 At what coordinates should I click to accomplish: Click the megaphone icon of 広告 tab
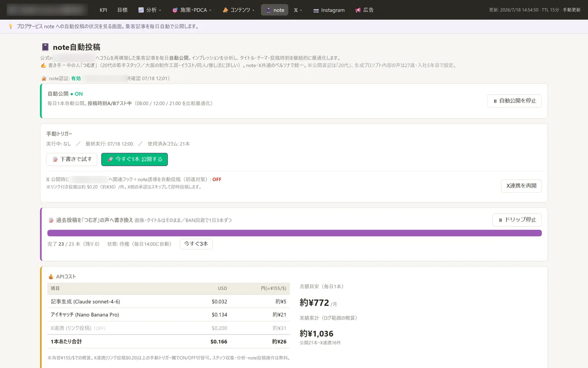358,10
